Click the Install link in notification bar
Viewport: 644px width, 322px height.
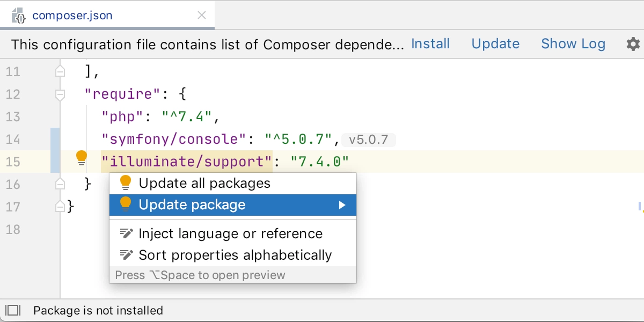pos(430,44)
